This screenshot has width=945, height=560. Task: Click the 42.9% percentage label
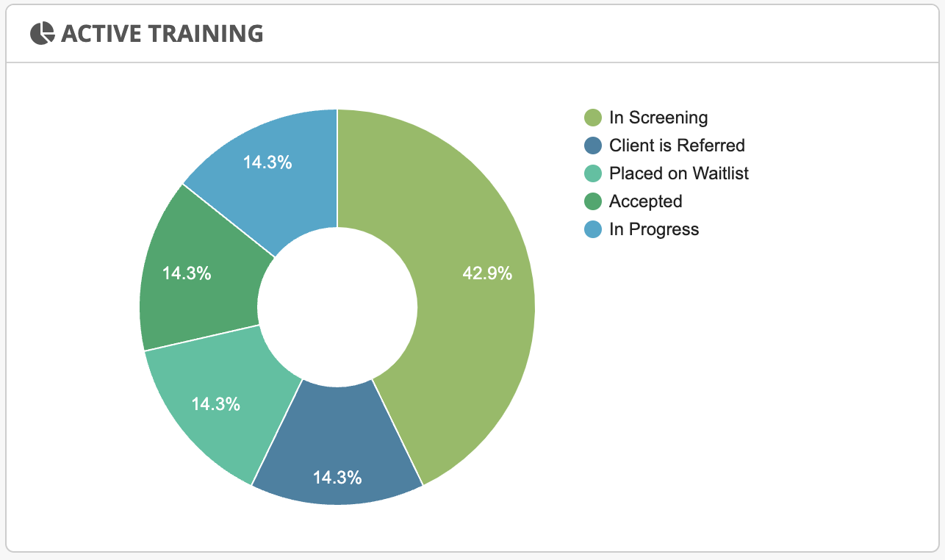[x=487, y=273]
